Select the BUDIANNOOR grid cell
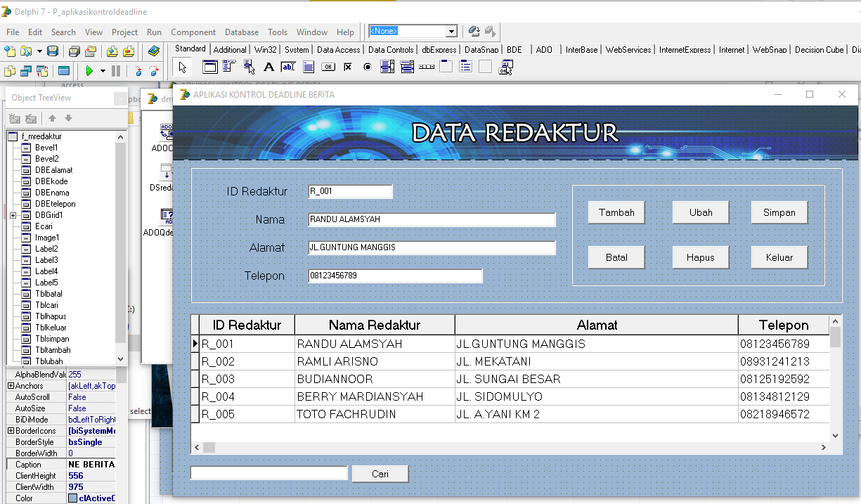Viewport: 861px width, 504px height. 375,379
